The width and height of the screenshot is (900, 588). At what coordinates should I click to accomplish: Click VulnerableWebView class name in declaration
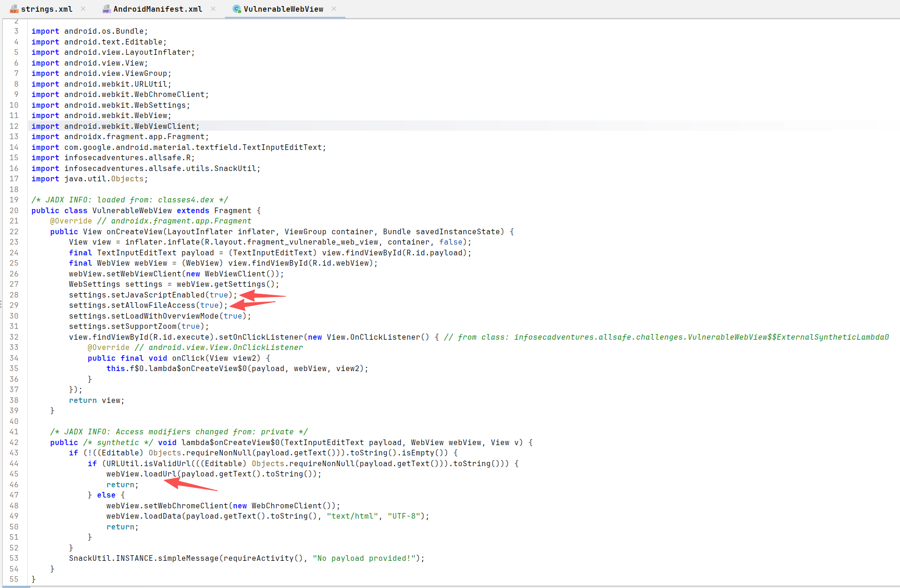132,210
